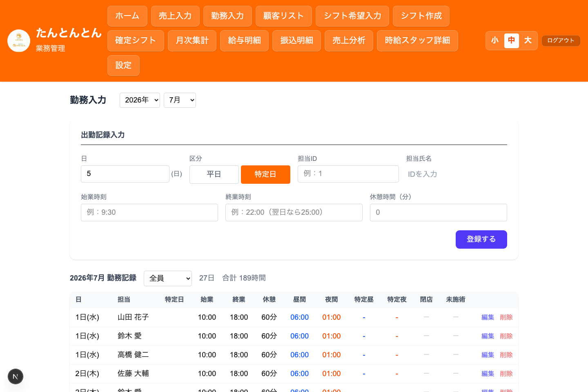Open 売上分析 page
The width and height of the screenshot is (588, 392).
(x=349, y=41)
